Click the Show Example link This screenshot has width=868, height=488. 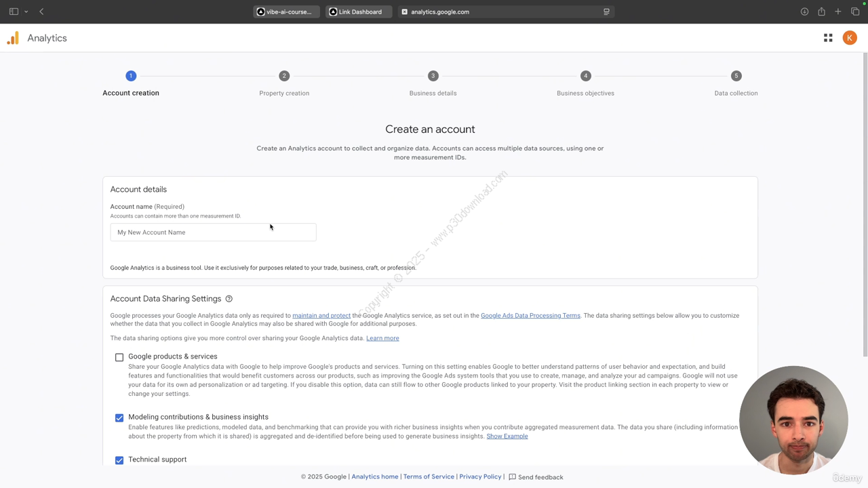(x=507, y=436)
